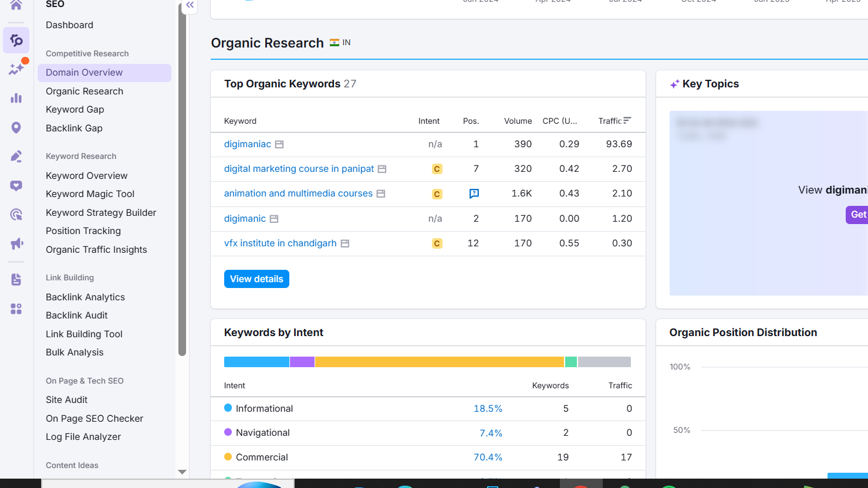Image resolution: width=868 pixels, height=488 pixels.
Task: Click the featured snippet icon beside animation courses keyword
Action: click(x=382, y=194)
